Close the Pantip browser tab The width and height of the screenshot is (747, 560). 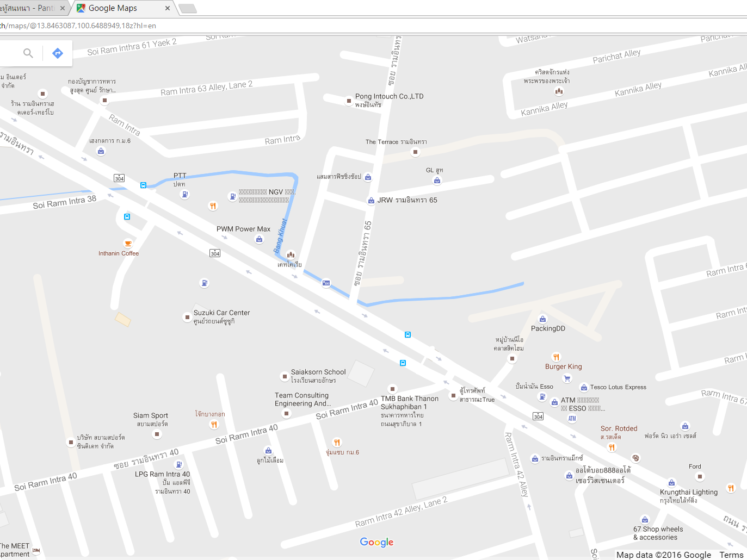[62, 8]
